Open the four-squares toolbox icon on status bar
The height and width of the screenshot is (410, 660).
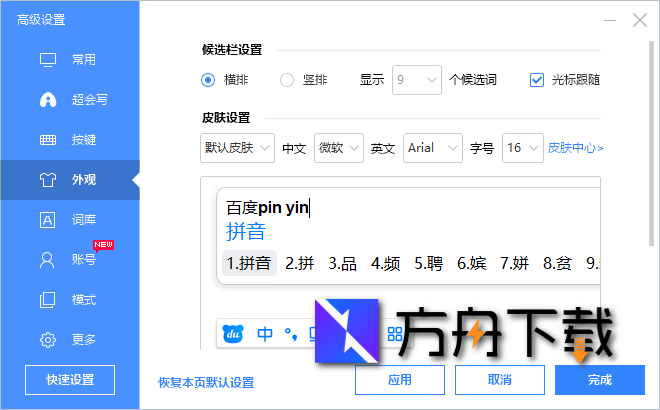coord(395,334)
